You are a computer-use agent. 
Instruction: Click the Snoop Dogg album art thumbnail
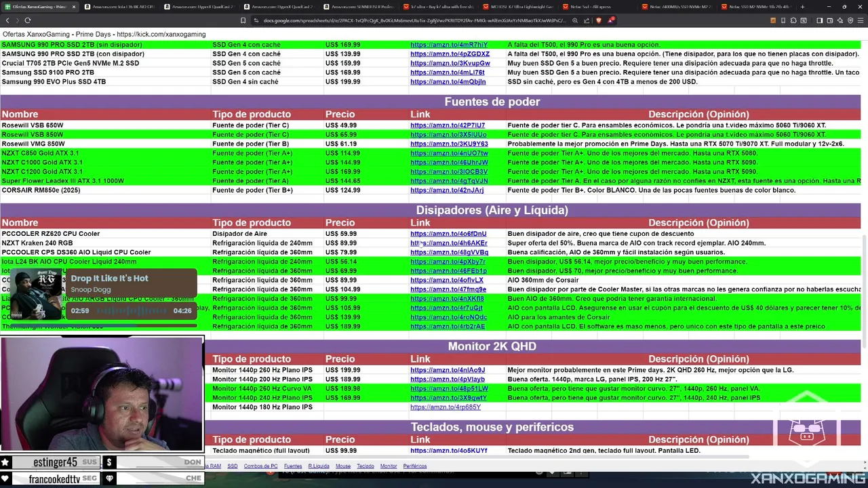(x=37, y=294)
